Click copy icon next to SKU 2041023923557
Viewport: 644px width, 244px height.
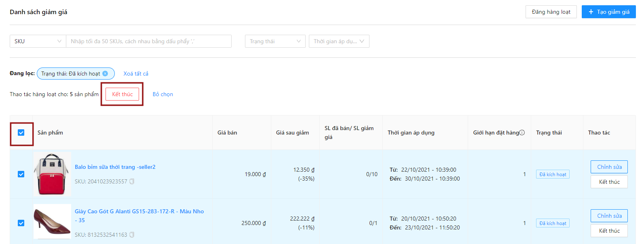(x=132, y=182)
